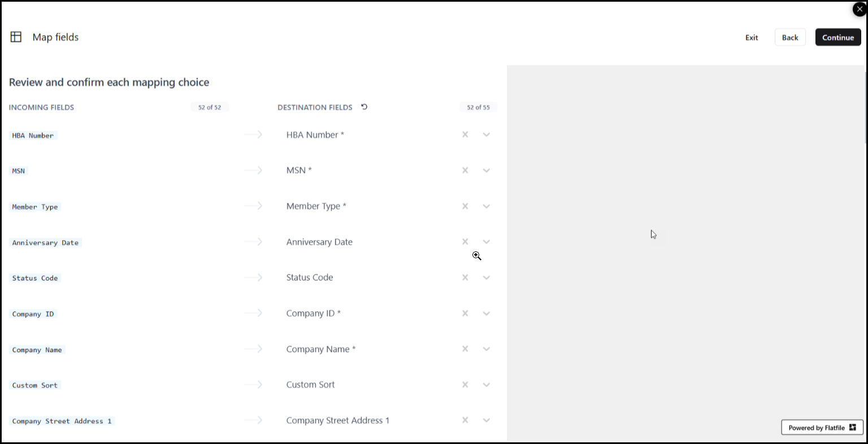The height and width of the screenshot is (444, 868).
Task: Click the Powered by Flatfile badge
Action: (822, 428)
